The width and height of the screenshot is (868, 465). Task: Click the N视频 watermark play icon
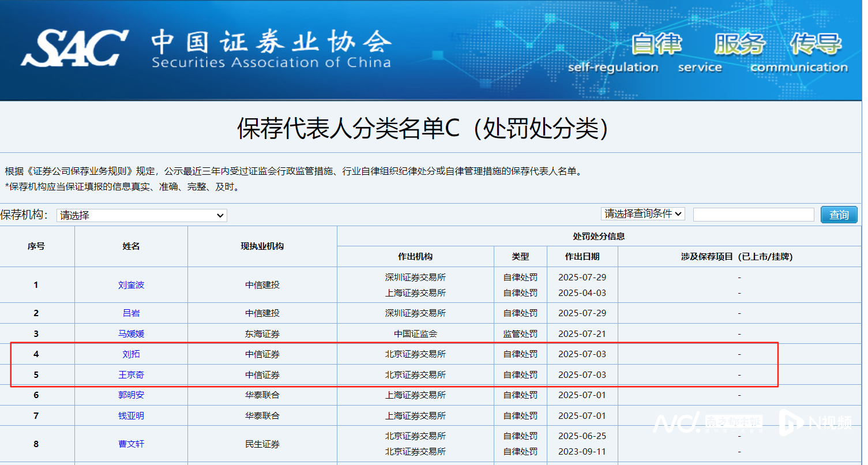click(791, 422)
